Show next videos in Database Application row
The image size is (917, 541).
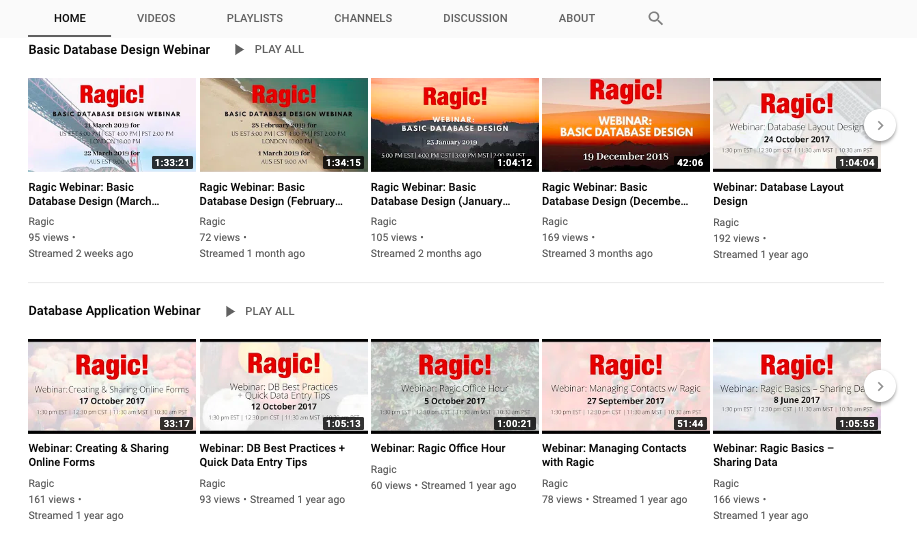click(880, 386)
